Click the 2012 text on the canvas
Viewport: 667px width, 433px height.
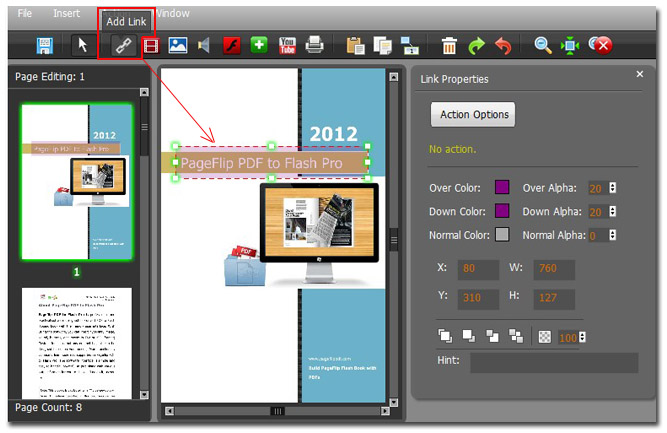(334, 134)
